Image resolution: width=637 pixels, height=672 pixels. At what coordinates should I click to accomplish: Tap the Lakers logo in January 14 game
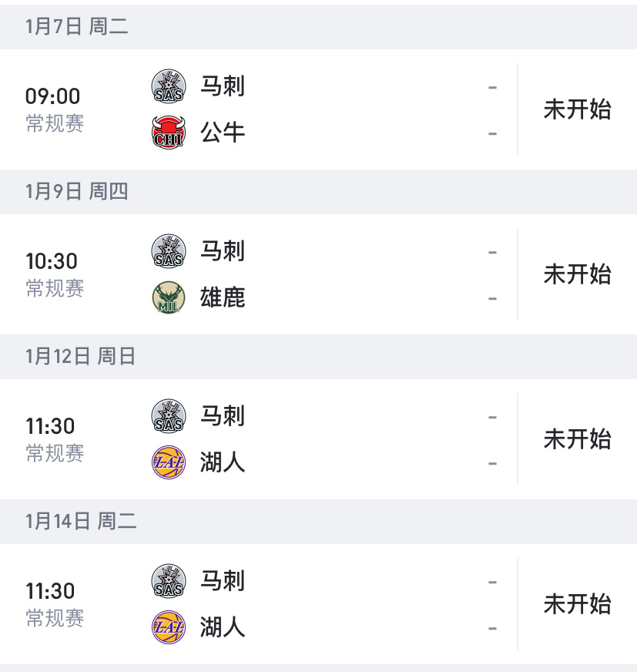coord(169,627)
